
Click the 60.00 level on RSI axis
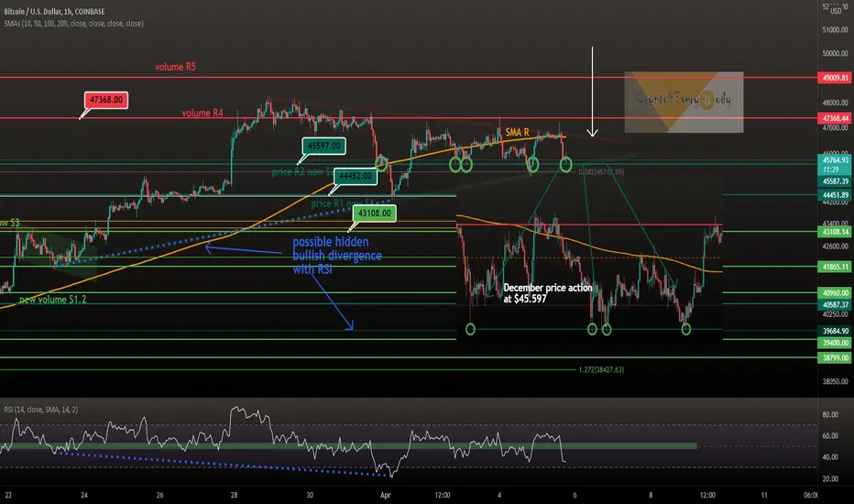[830, 436]
